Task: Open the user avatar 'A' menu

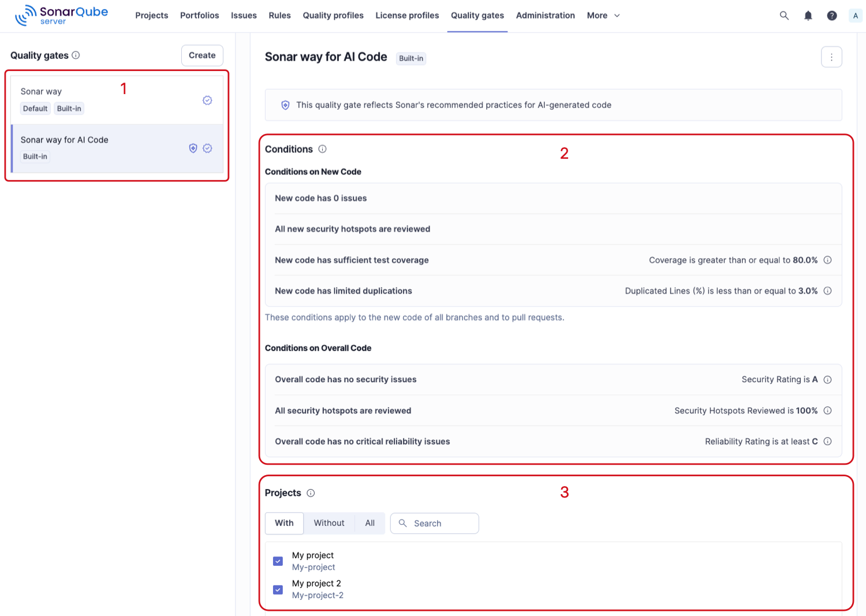Action: click(x=856, y=16)
